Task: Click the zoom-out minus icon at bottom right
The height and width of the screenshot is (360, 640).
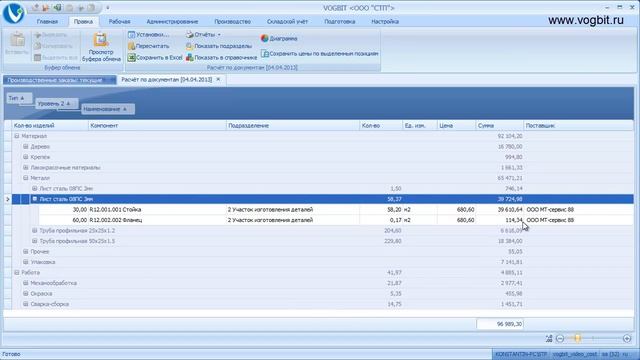Action: [560, 338]
